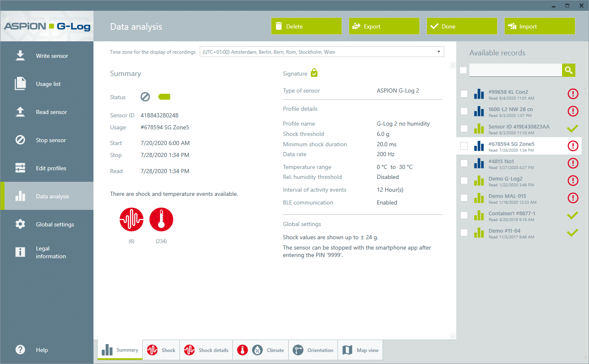
Task: Open the Write sensor page
Action: pyautogui.click(x=47, y=56)
